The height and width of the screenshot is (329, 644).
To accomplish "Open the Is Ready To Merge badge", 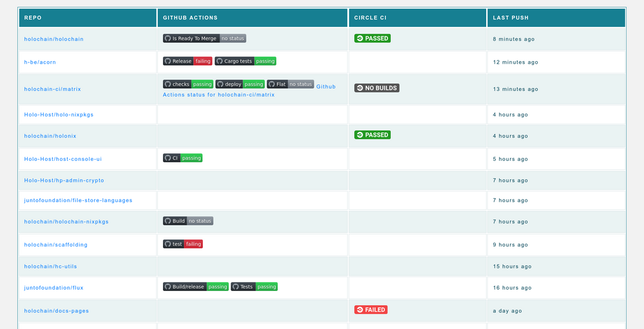I will [x=204, y=39].
